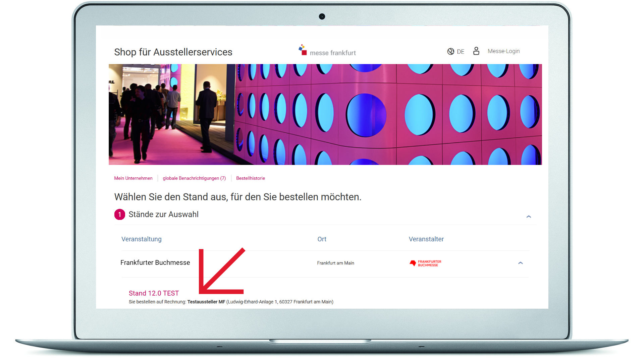Collapse the Stände zur Auswahl section
The width and height of the screenshot is (644, 360).
coord(529,217)
